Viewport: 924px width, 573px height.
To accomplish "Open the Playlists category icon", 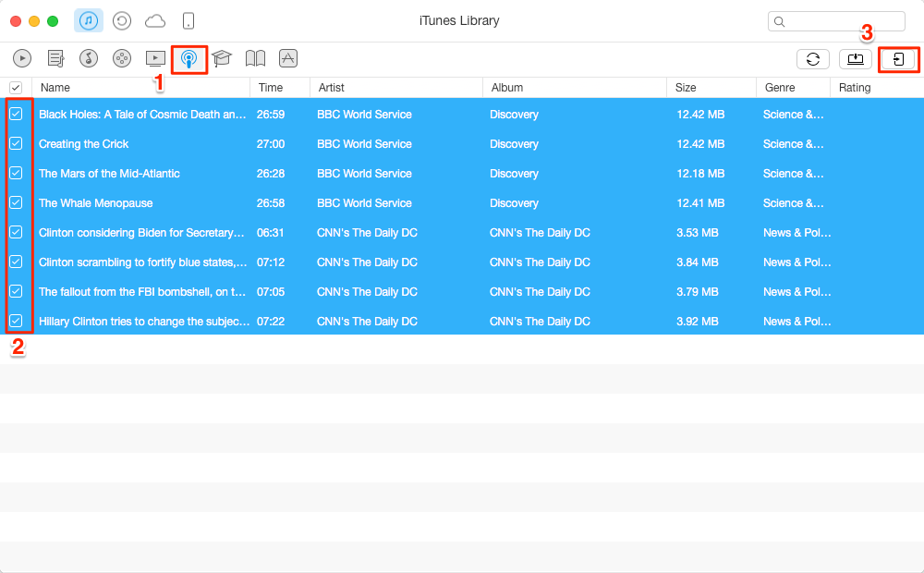I will click(x=56, y=58).
